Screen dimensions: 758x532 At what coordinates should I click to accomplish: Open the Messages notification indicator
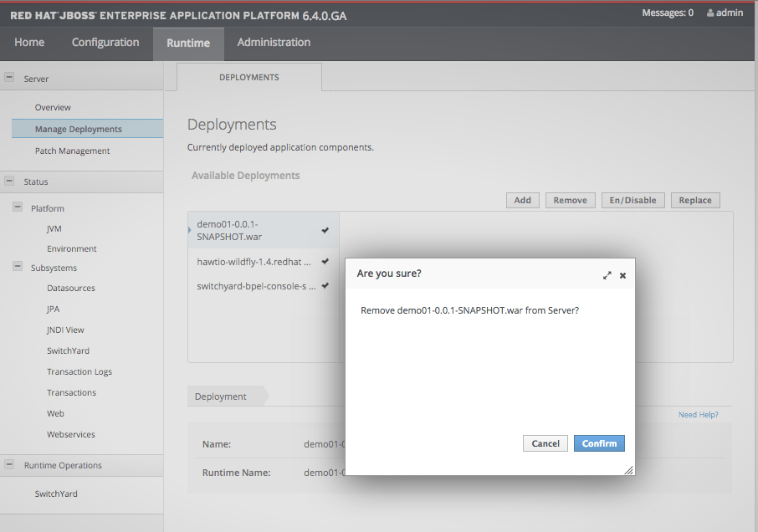tap(667, 12)
